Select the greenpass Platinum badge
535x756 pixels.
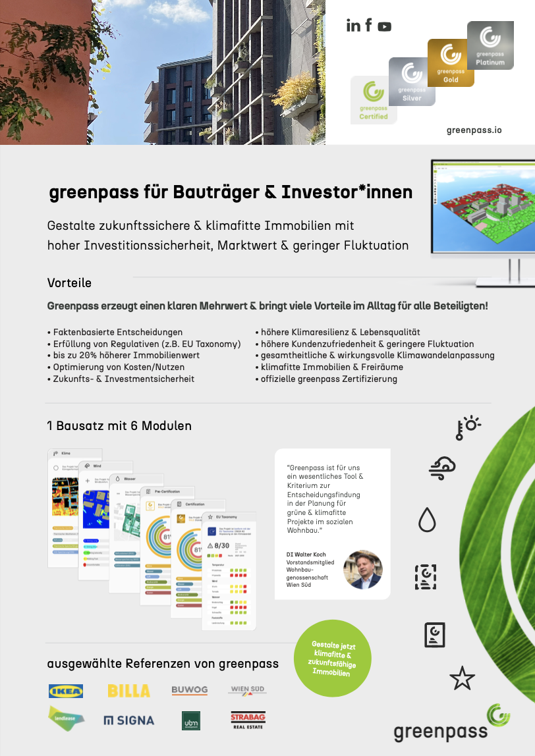tap(490, 45)
